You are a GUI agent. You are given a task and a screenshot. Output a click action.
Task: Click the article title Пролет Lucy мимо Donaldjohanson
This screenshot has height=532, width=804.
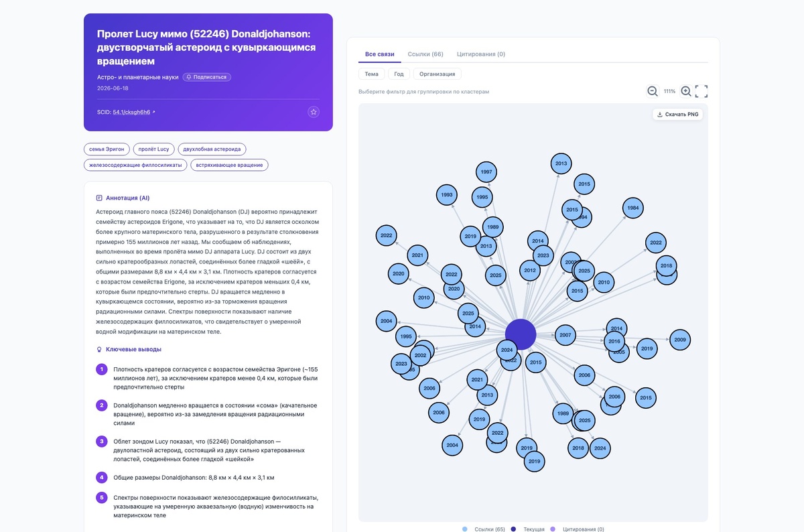click(206, 48)
